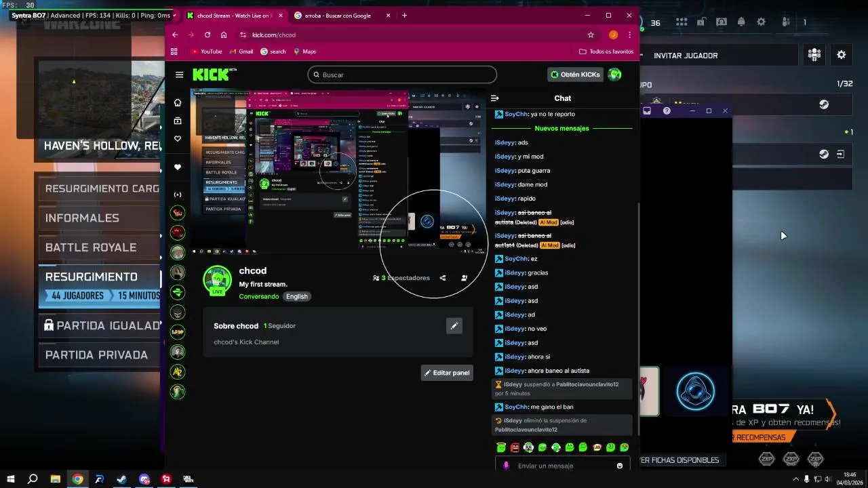Click the Steam icon in first party row
868x488 pixels.
point(823,104)
